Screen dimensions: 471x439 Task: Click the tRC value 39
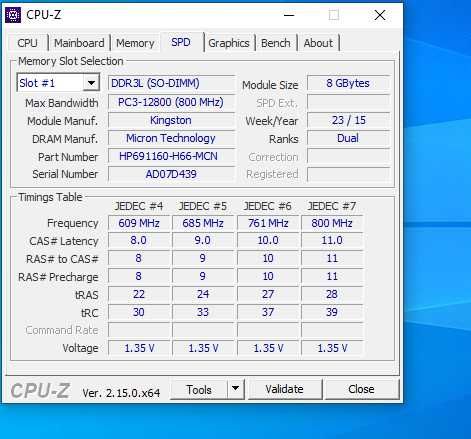(332, 312)
